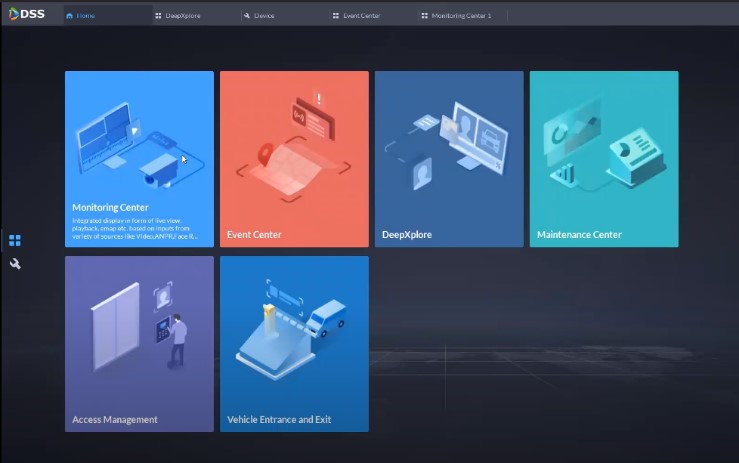Click the Vehicle Entrance and Exit label

tap(279, 420)
